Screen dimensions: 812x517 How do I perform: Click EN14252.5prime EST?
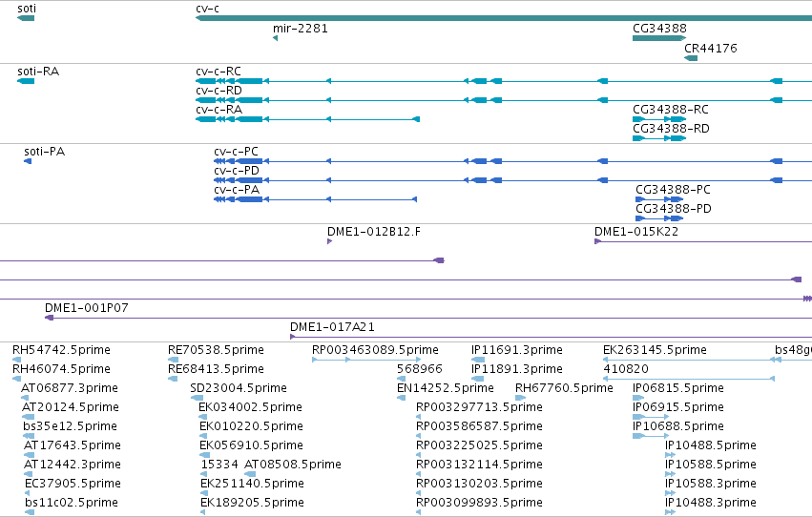tap(401, 398)
